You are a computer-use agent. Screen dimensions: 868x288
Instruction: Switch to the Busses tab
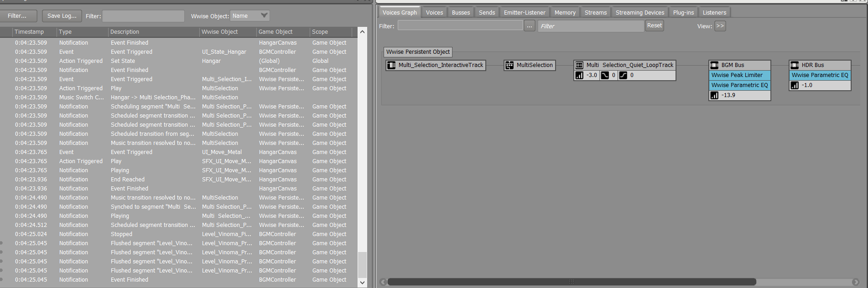click(461, 12)
